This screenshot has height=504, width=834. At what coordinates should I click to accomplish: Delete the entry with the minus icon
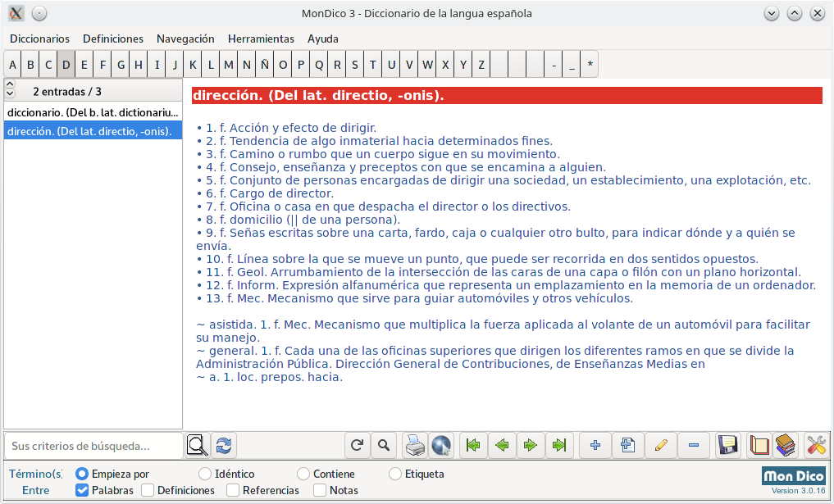pyautogui.click(x=694, y=446)
